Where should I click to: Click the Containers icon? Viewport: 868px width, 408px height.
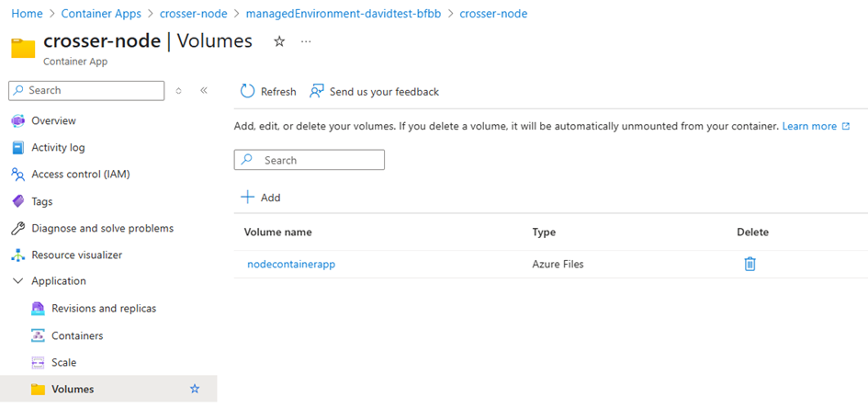click(38, 335)
